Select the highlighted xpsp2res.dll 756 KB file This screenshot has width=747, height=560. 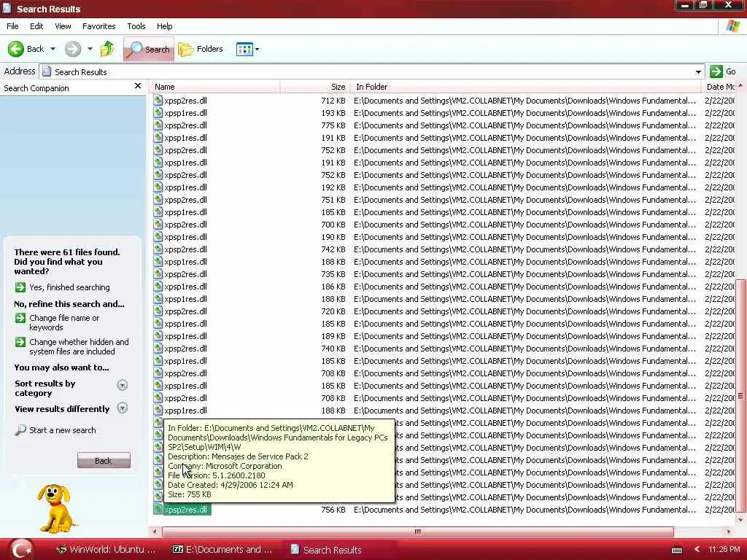pos(186,510)
